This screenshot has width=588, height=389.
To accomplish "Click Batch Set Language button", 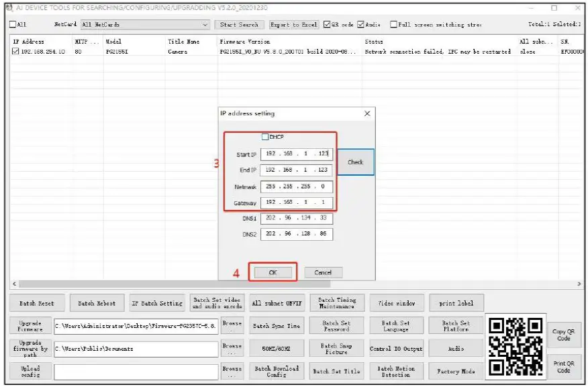I will (397, 326).
